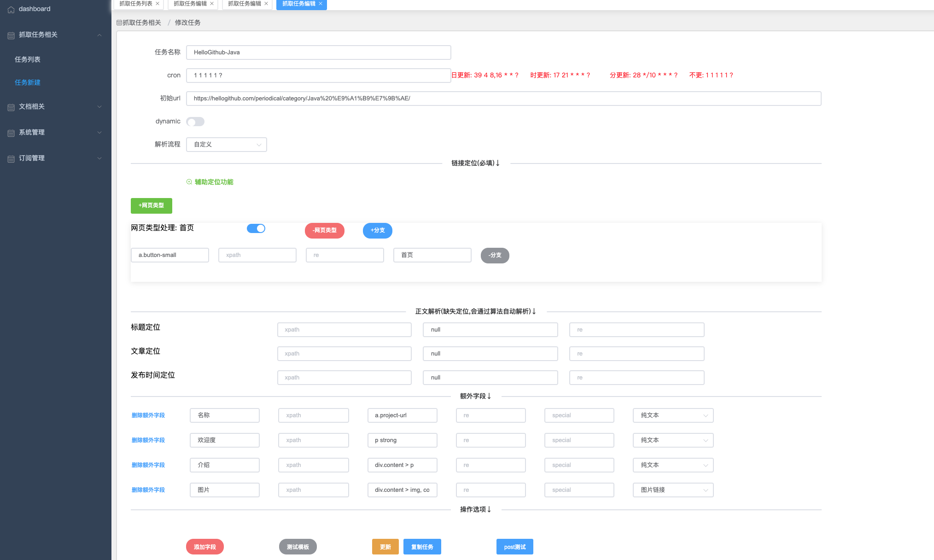Click 删除额外字段 for the 欢迎度 row
The width and height of the screenshot is (934, 560).
coord(148,440)
